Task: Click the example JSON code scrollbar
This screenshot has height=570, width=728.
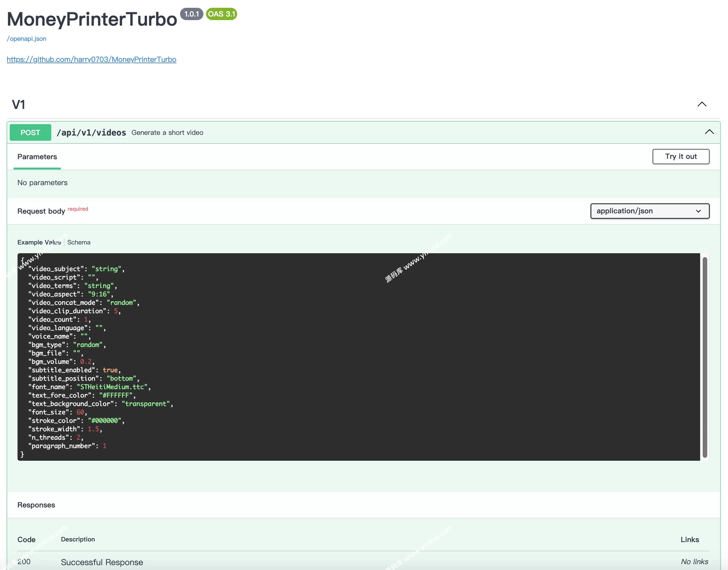Action: (x=705, y=357)
